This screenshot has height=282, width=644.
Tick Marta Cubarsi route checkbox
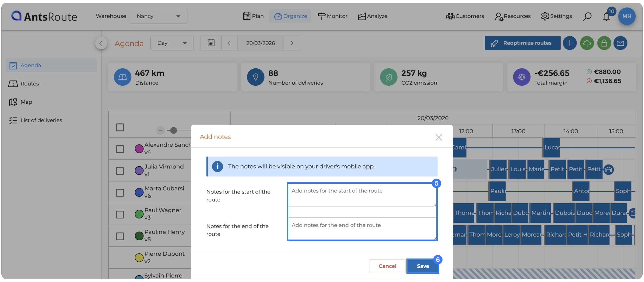pos(120,193)
